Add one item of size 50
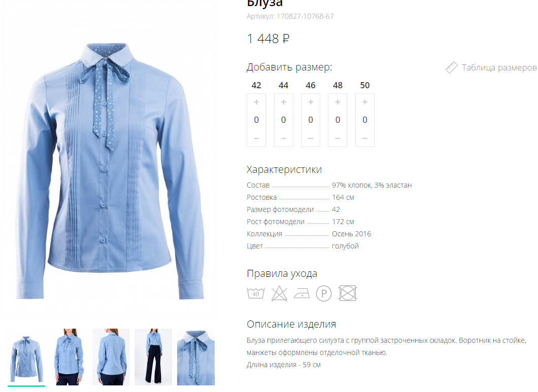The height and width of the screenshot is (392, 538). click(365, 102)
